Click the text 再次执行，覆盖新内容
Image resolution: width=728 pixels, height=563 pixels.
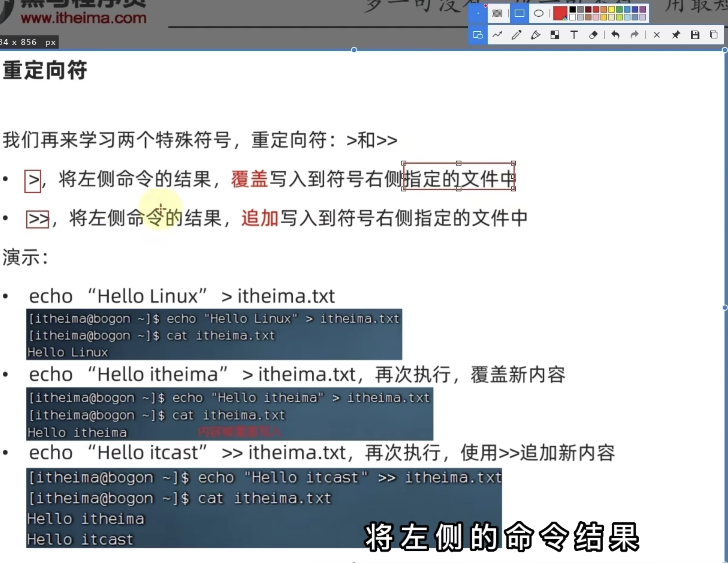[470, 374]
